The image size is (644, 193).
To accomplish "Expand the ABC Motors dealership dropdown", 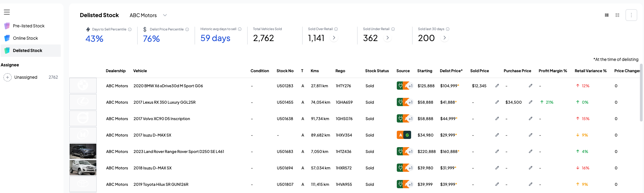I will (x=165, y=15).
